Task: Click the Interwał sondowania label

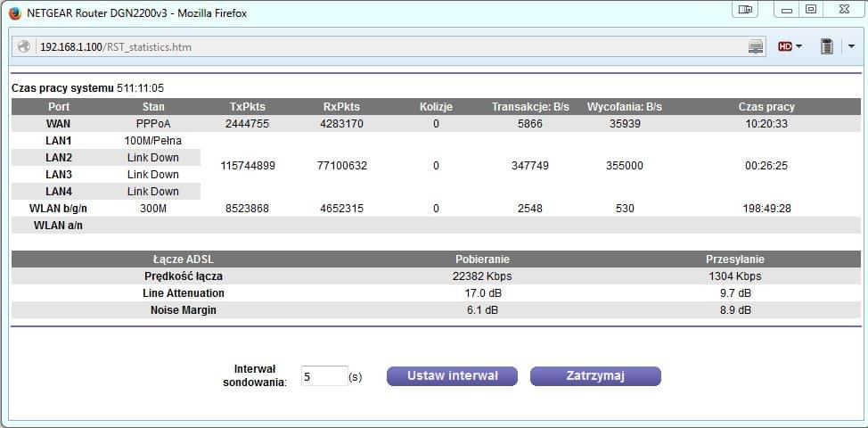Action: click(x=255, y=375)
